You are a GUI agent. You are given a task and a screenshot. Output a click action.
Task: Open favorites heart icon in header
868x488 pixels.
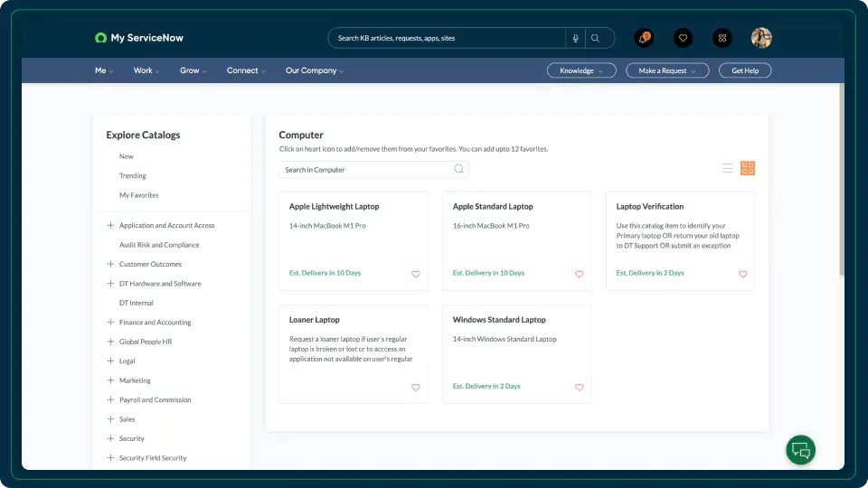pos(683,38)
